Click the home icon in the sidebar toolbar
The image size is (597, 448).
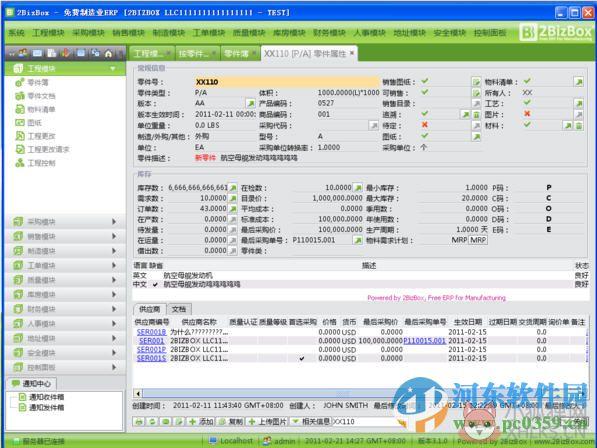[108, 54]
